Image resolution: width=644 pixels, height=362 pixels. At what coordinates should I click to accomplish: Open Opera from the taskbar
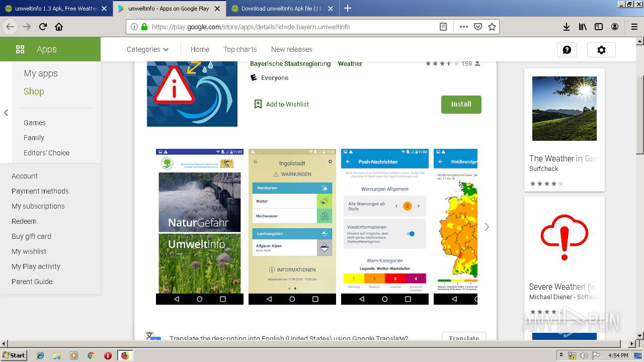108,355
